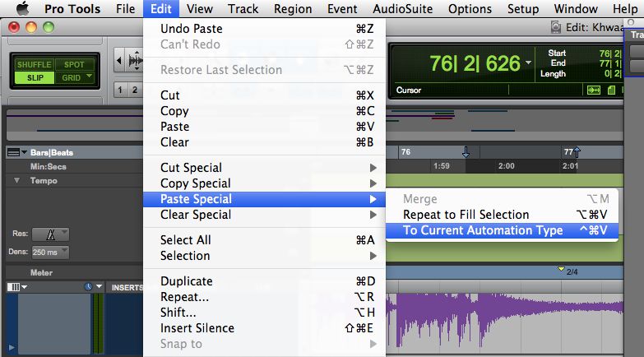Viewport: 644px width, 357px height.
Task: Click the selection start down-arrow marker
Action: click(x=466, y=152)
